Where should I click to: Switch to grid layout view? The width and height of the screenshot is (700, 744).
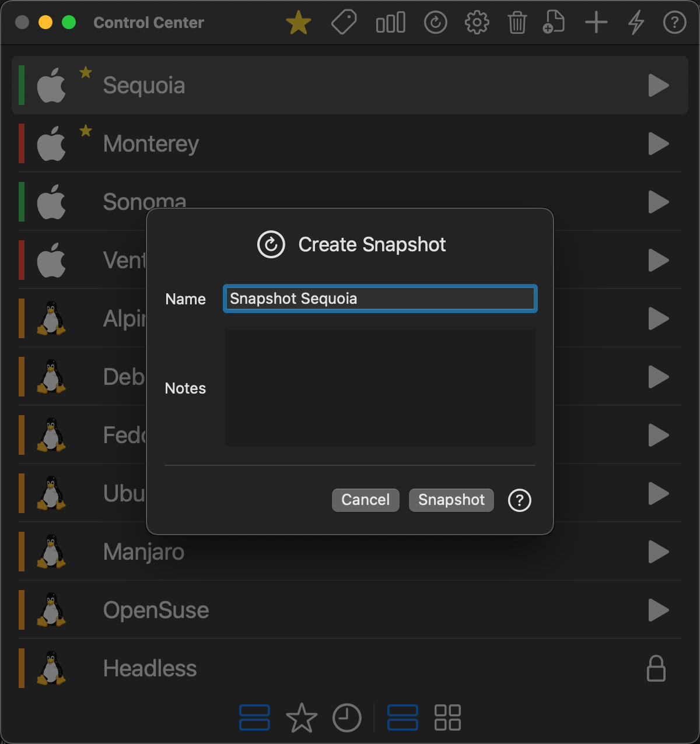click(447, 718)
